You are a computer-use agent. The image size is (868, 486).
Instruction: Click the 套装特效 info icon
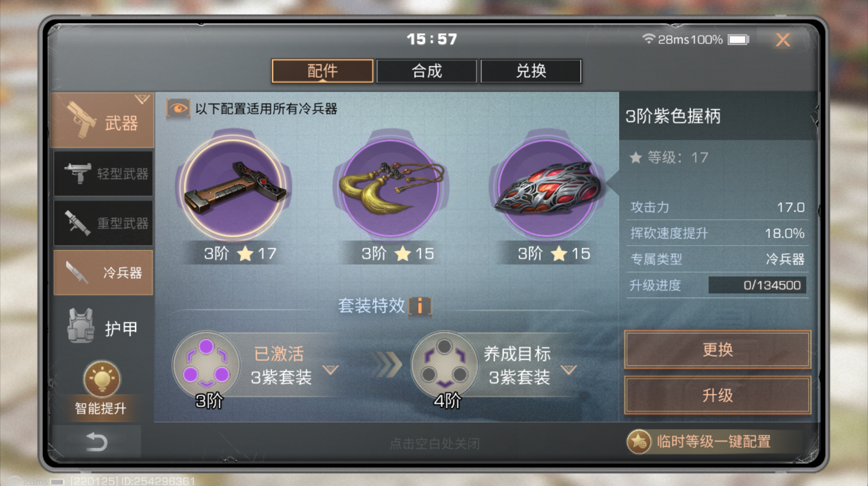point(420,306)
